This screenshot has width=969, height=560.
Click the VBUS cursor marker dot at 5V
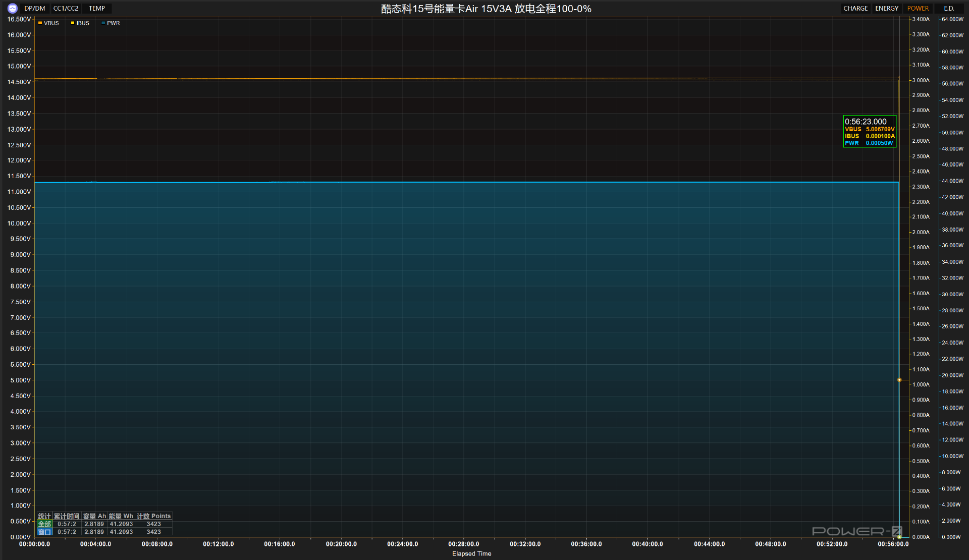[899, 380]
